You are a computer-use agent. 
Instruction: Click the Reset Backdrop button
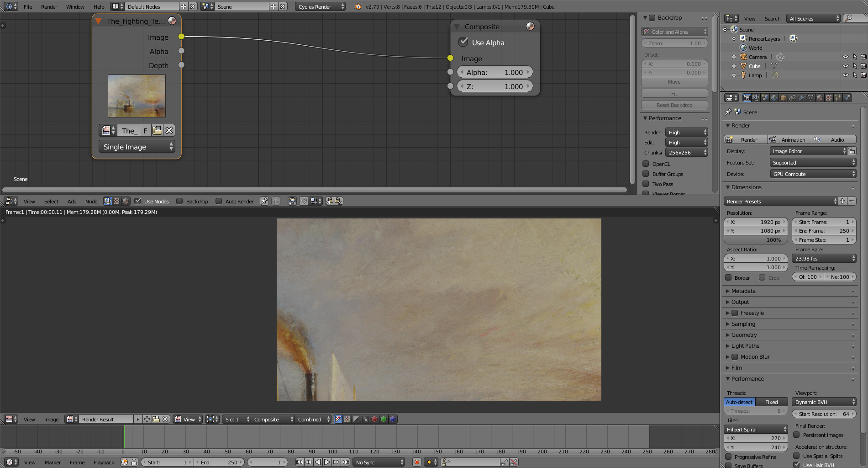point(674,105)
